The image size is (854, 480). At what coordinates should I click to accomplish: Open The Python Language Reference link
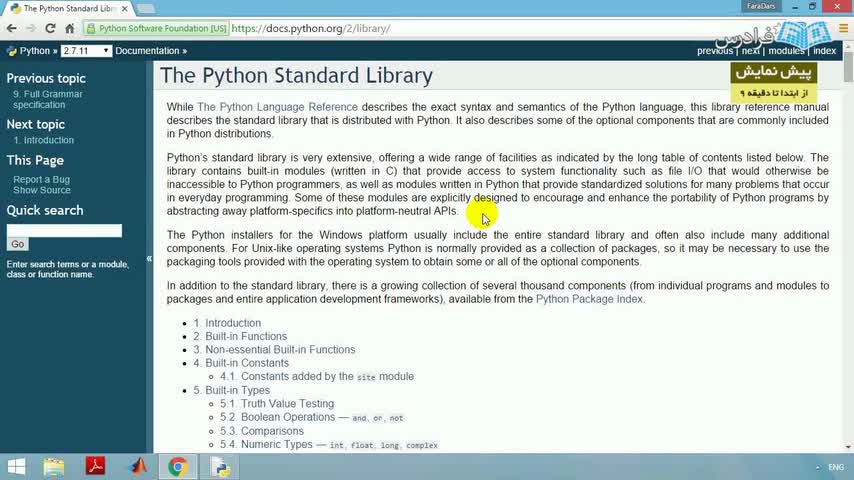click(277, 107)
